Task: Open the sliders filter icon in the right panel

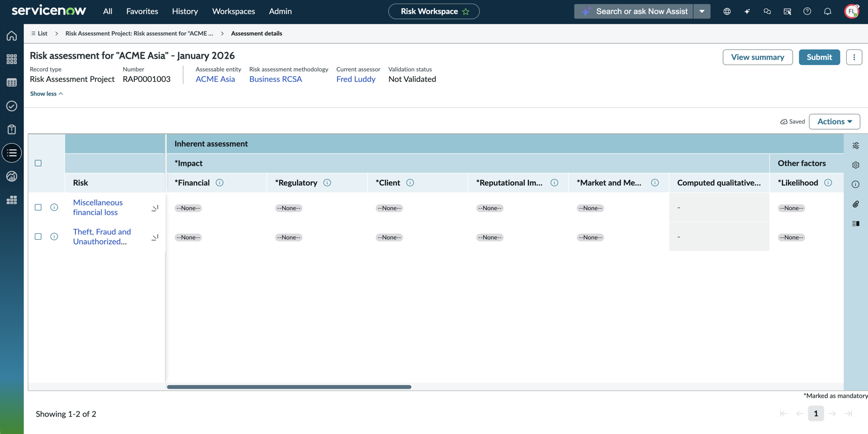Action: tap(856, 145)
